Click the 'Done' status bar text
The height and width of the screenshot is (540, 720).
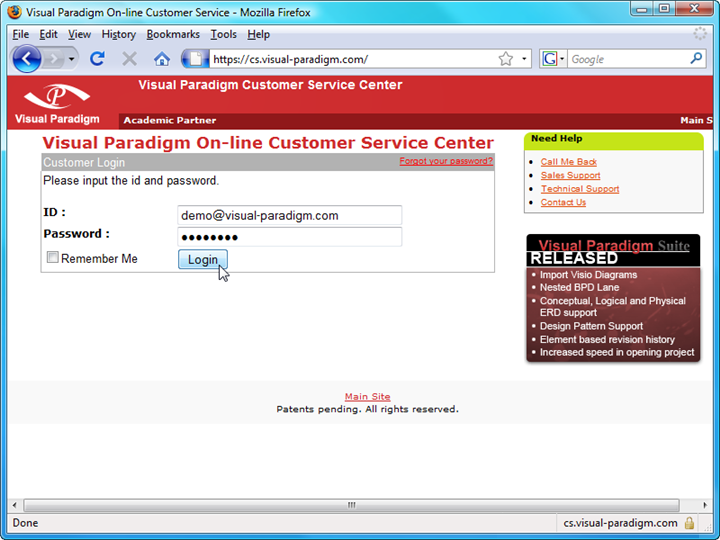tap(25, 523)
